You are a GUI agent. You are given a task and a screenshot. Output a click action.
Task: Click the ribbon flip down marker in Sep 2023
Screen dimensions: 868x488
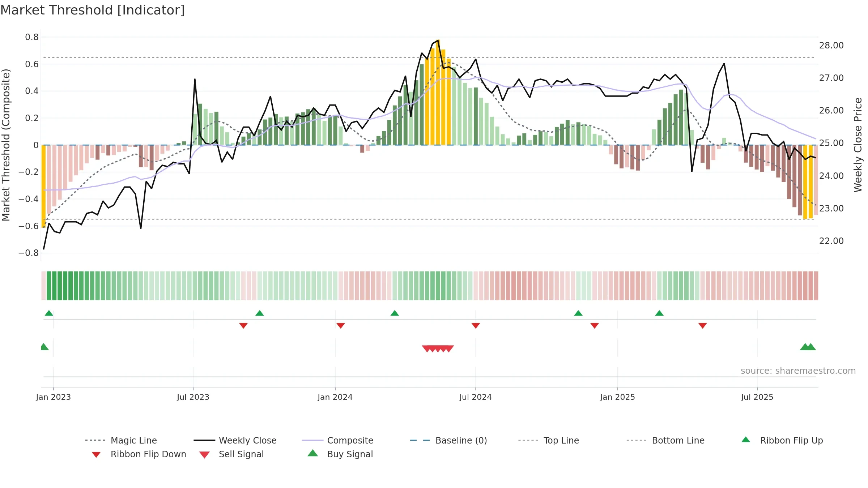243,326
